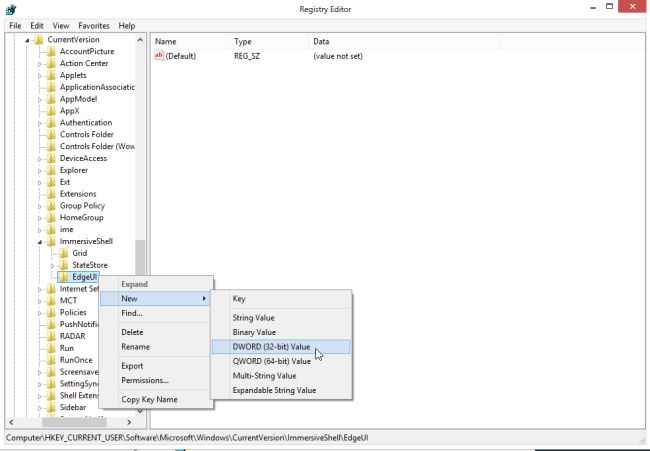Screen dimensions: 650x451
Task: Click the Type column header
Action: point(269,41)
